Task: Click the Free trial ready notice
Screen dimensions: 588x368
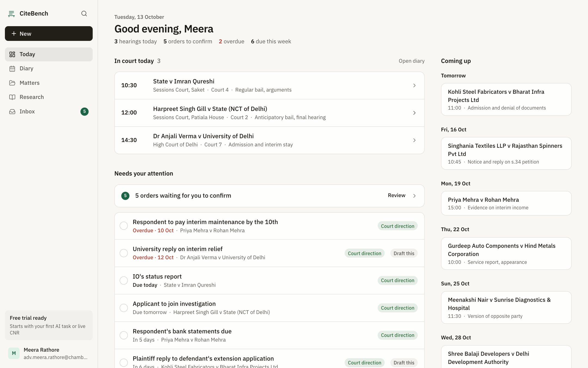Action: (x=49, y=325)
